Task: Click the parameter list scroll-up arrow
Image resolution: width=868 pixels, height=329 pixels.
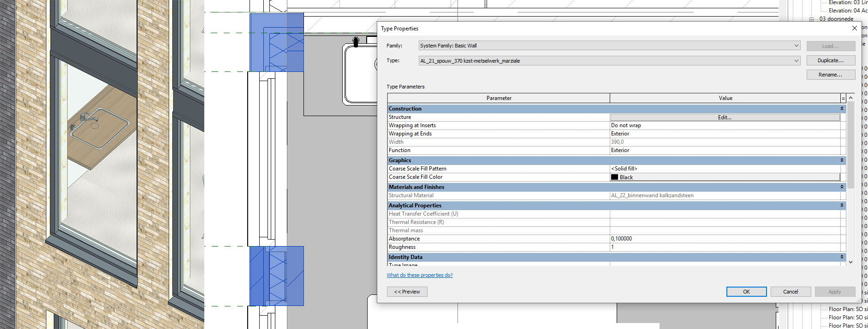Action: 850,98
